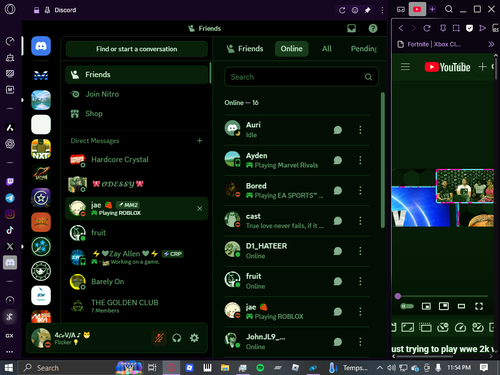The width and height of the screenshot is (500, 375).
Task: Open more options for Auri
Action: tap(360, 130)
